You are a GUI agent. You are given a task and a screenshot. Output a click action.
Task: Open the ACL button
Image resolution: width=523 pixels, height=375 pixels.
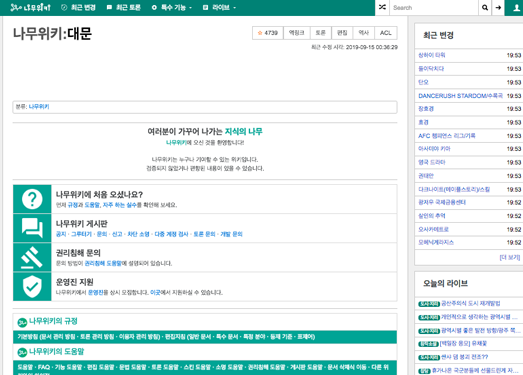point(386,33)
